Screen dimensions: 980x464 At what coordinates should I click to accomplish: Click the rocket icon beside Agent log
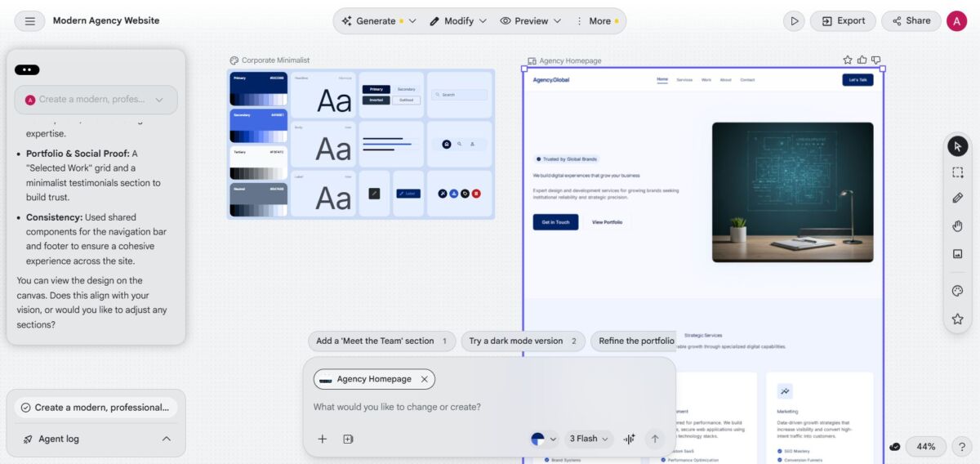(27, 439)
